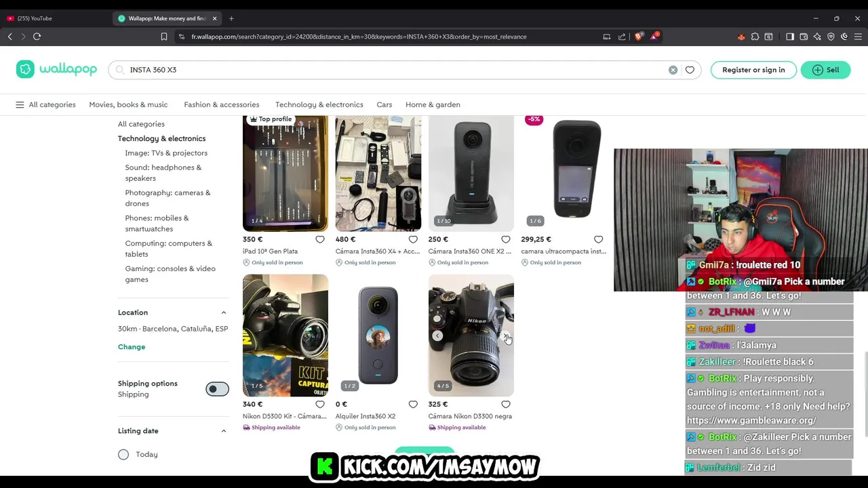Select Photography: cameras & drones subcategory
Screen dimensions: 868x488
pyautogui.click(x=167, y=198)
